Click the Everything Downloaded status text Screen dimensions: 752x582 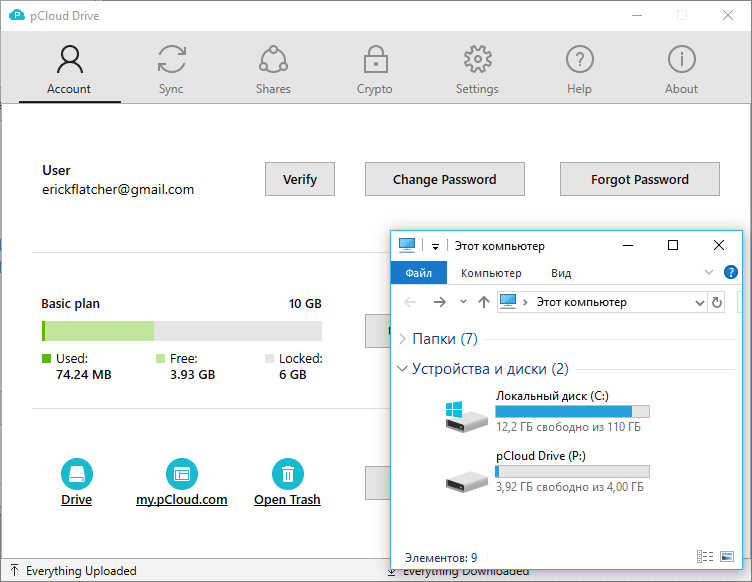click(466, 573)
